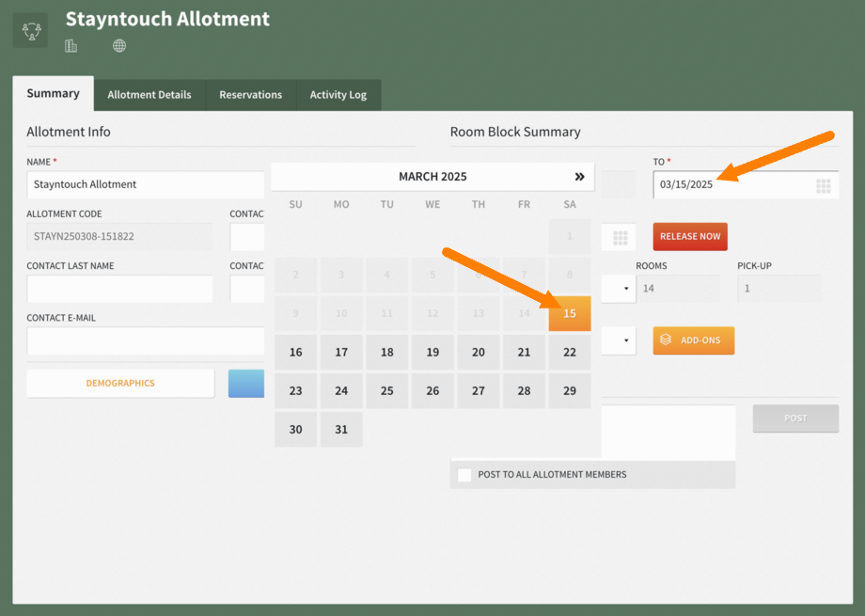Open the Activity Log tab
This screenshot has width=865, height=616.
(x=338, y=95)
